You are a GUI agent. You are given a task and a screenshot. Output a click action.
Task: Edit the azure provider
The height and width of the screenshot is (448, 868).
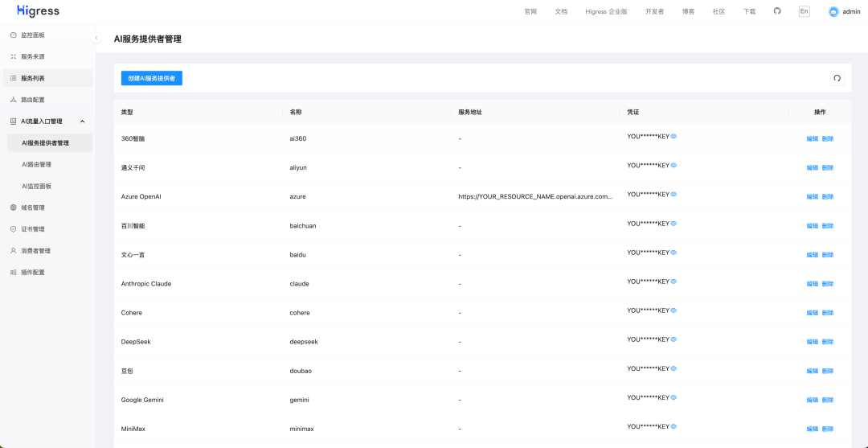(812, 196)
